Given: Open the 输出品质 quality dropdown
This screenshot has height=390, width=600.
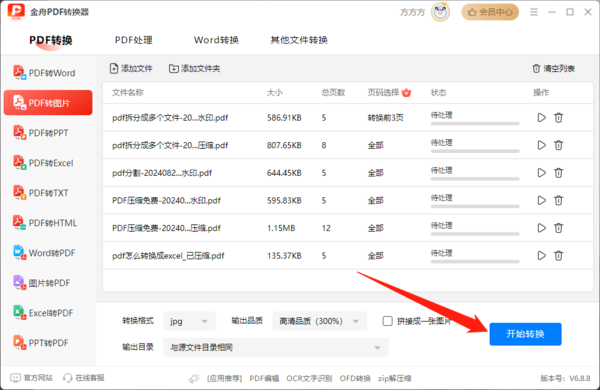Looking at the screenshot, I should [320, 321].
